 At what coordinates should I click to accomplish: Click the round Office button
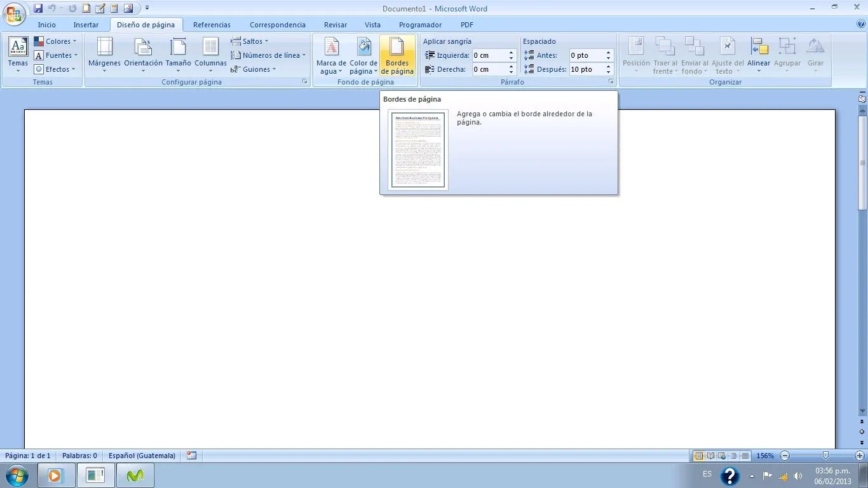(14, 14)
